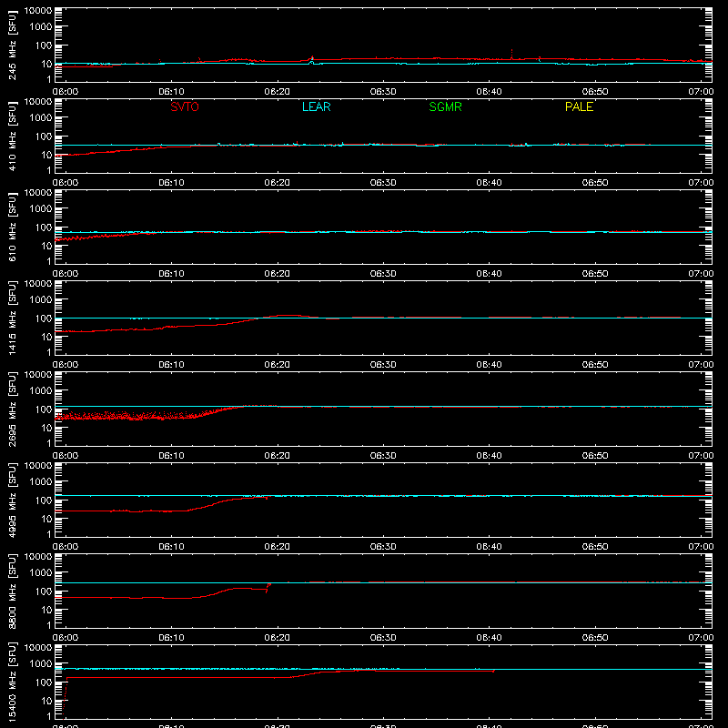Click 06:10 time label under 245 MHz panel
This screenshot has width=728, height=728.
click(171, 92)
